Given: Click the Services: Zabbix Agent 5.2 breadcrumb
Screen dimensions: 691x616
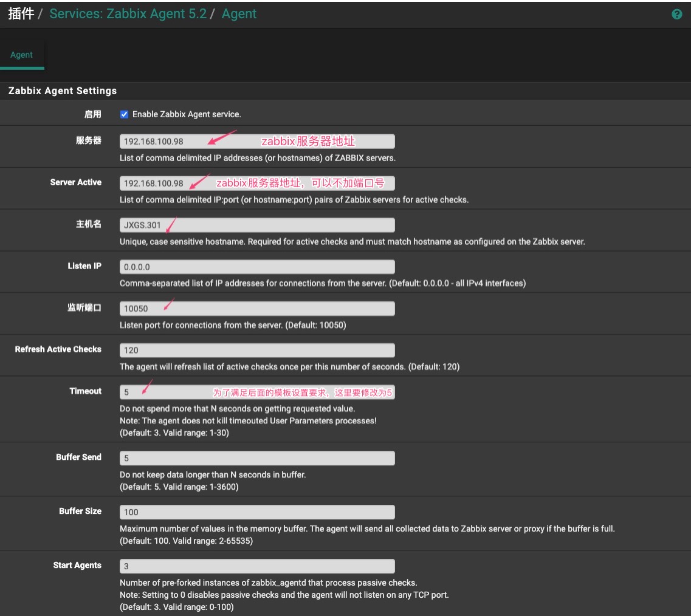Looking at the screenshot, I should point(128,14).
